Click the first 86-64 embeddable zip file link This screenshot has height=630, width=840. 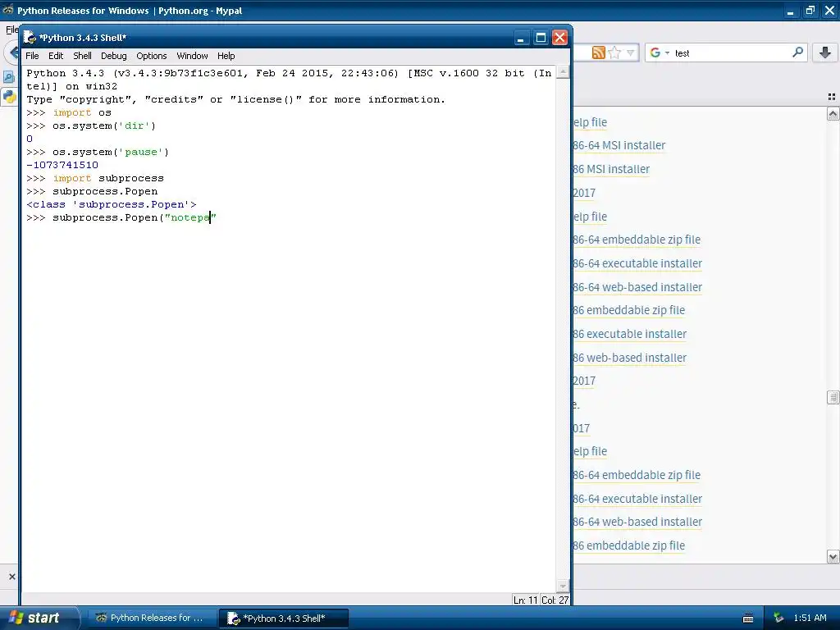[637, 240]
